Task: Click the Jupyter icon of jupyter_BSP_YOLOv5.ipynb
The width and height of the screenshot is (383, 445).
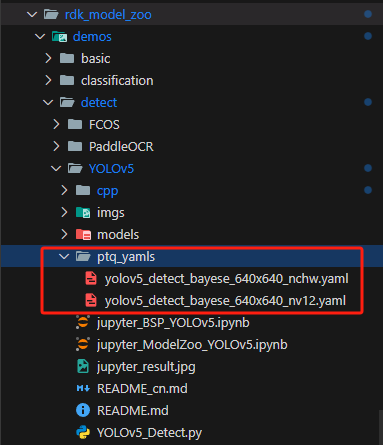Action: point(83,322)
